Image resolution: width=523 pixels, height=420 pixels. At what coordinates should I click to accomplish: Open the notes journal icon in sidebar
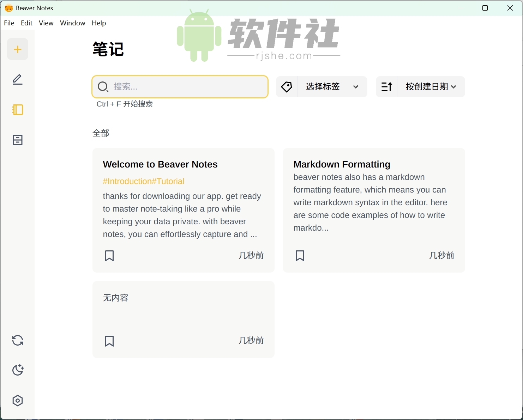pos(17,110)
